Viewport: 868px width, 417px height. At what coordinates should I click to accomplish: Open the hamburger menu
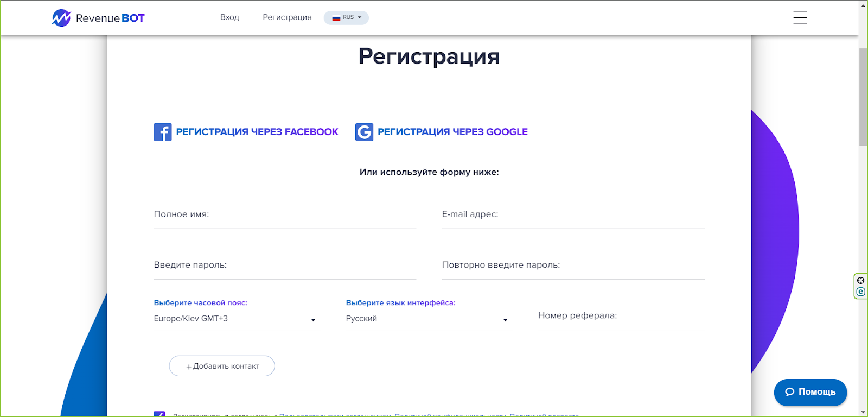tap(800, 18)
